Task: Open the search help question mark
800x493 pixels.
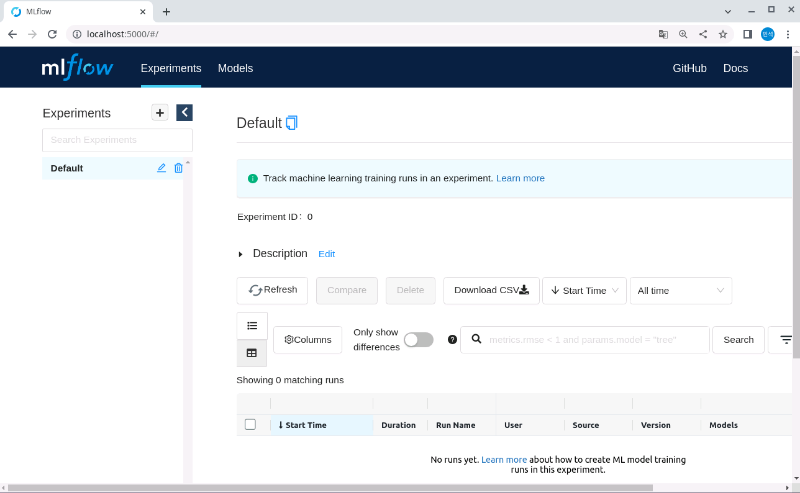Action: coord(452,340)
